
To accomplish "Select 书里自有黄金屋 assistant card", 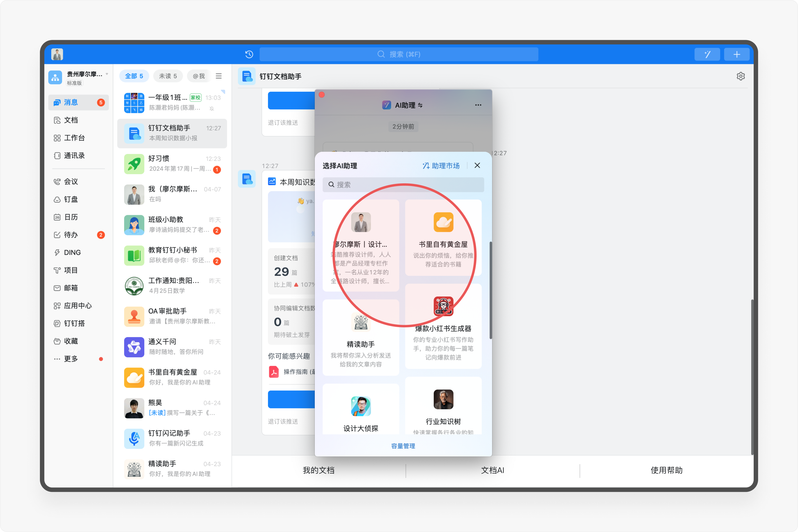I will (443, 238).
